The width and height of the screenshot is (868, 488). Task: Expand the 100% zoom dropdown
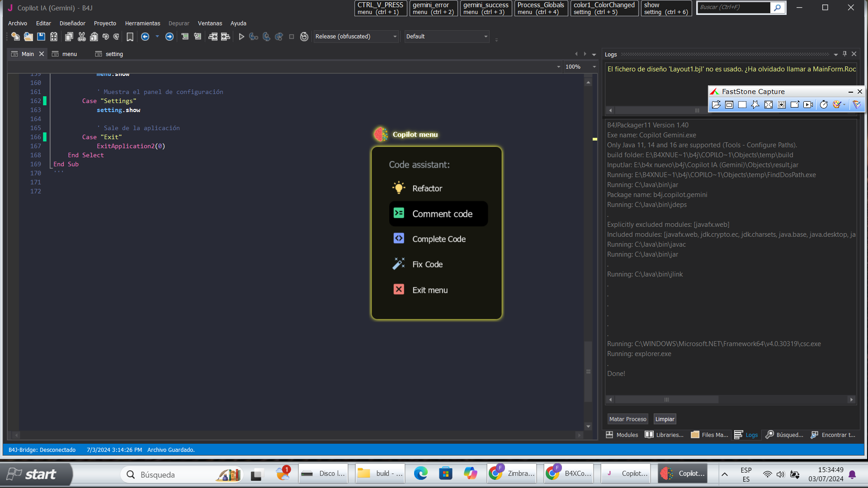(x=594, y=67)
